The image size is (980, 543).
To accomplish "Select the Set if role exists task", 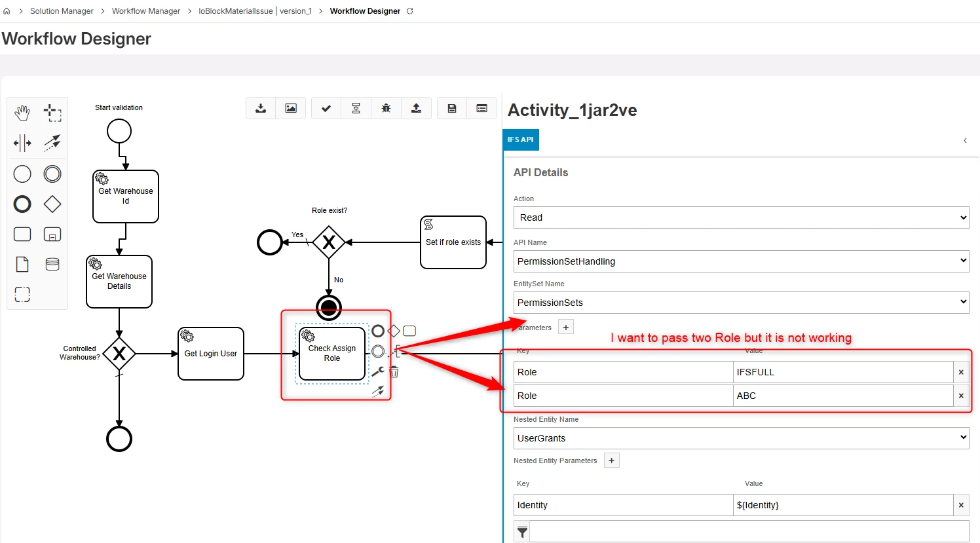I will click(453, 242).
